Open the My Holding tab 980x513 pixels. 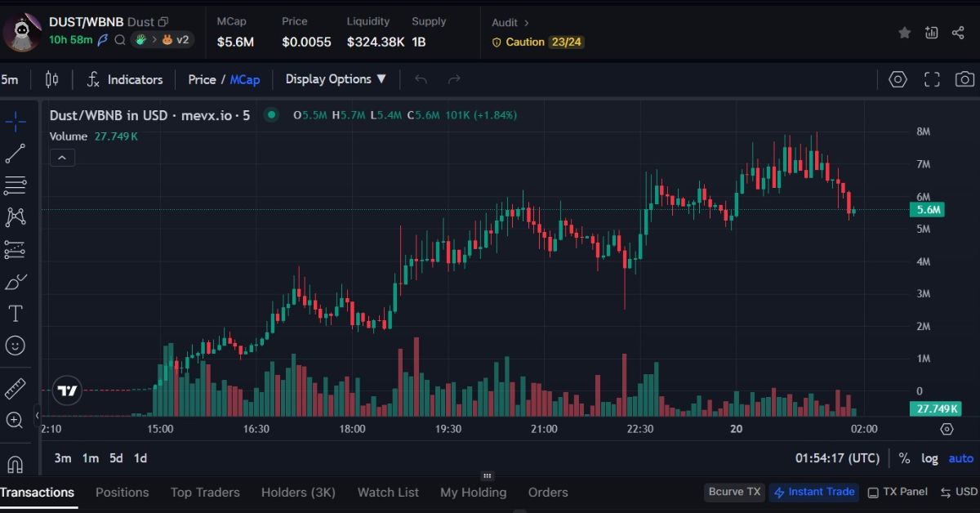pos(473,493)
